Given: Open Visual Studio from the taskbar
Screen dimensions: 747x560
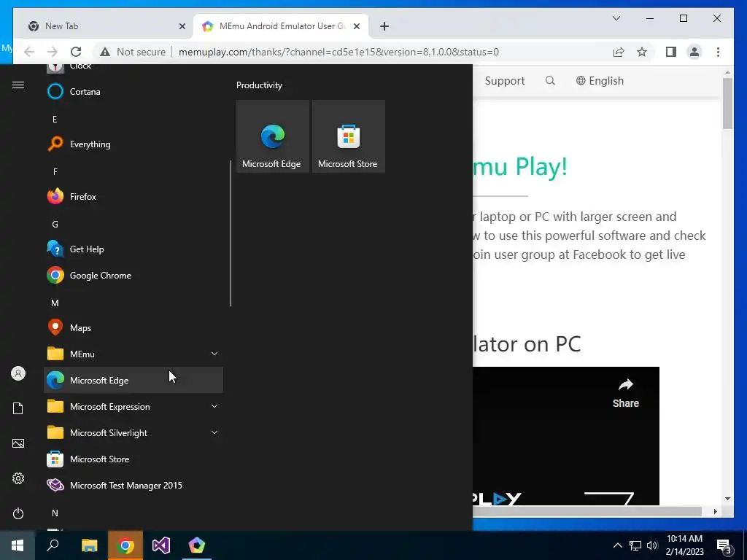Looking at the screenshot, I should tap(161, 545).
